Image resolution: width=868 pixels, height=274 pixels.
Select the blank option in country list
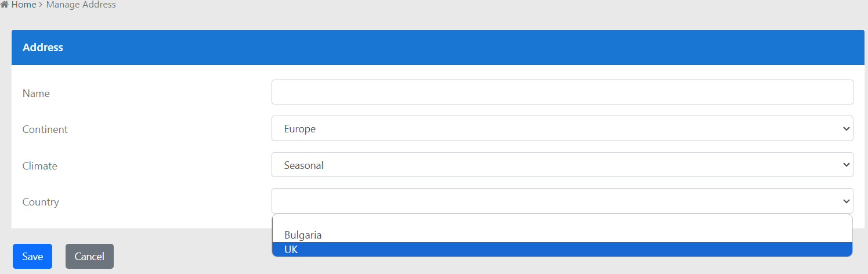point(562,222)
